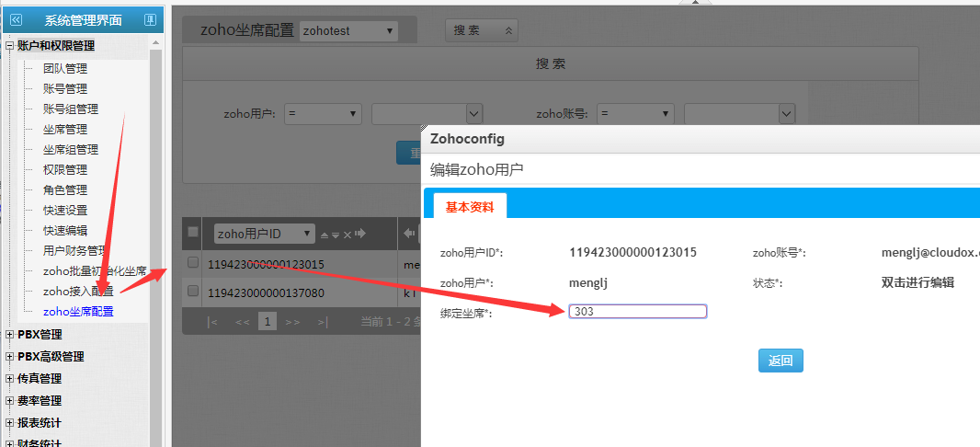Sort zoho用户ID column ascending with up arrow

point(324,235)
